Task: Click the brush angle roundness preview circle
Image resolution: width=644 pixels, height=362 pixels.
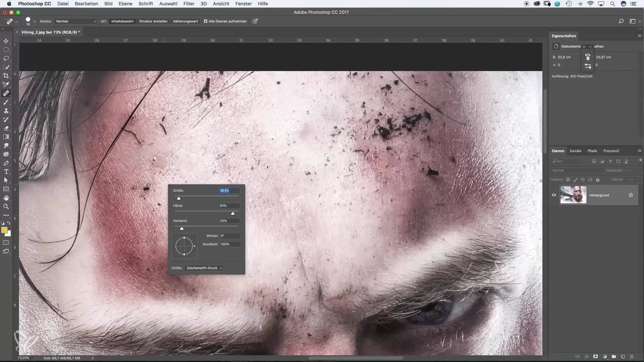Action: (x=184, y=246)
